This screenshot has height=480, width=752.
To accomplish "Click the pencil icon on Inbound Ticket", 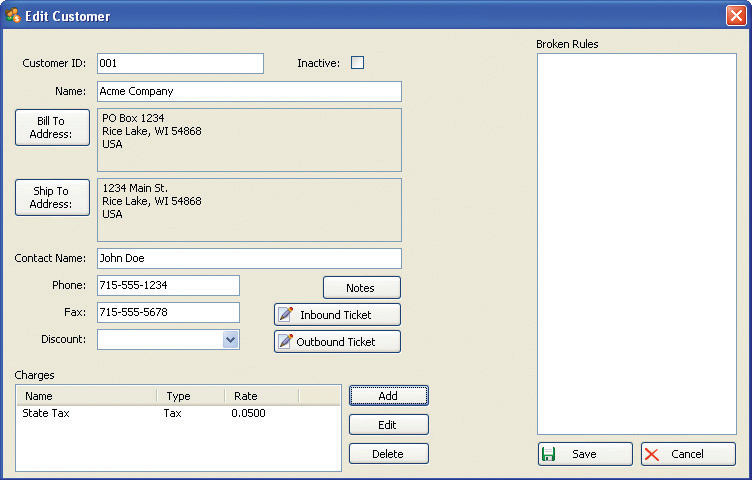I will [x=286, y=315].
